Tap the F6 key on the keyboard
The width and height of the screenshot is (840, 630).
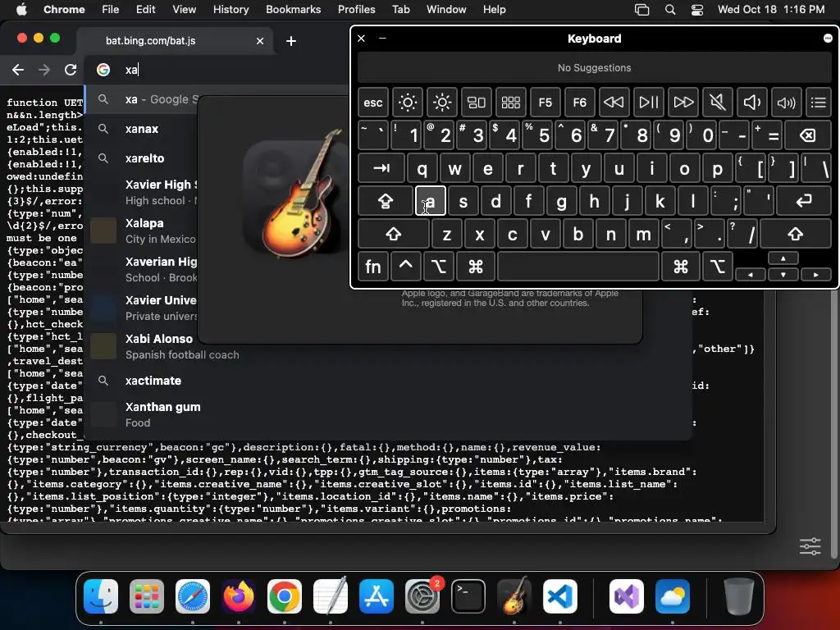(x=580, y=103)
